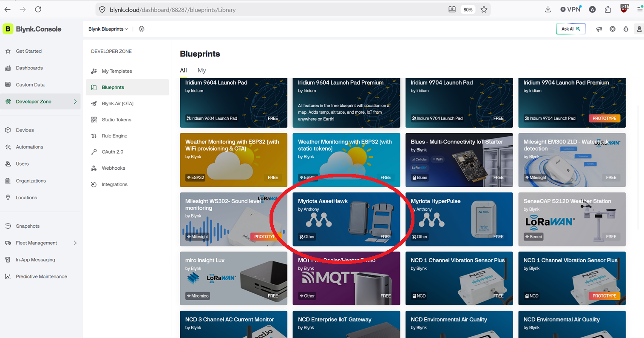The width and height of the screenshot is (644, 338).
Task: Open Iridium 9704 Launch Pad Premium card
Action: click(572, 103)
